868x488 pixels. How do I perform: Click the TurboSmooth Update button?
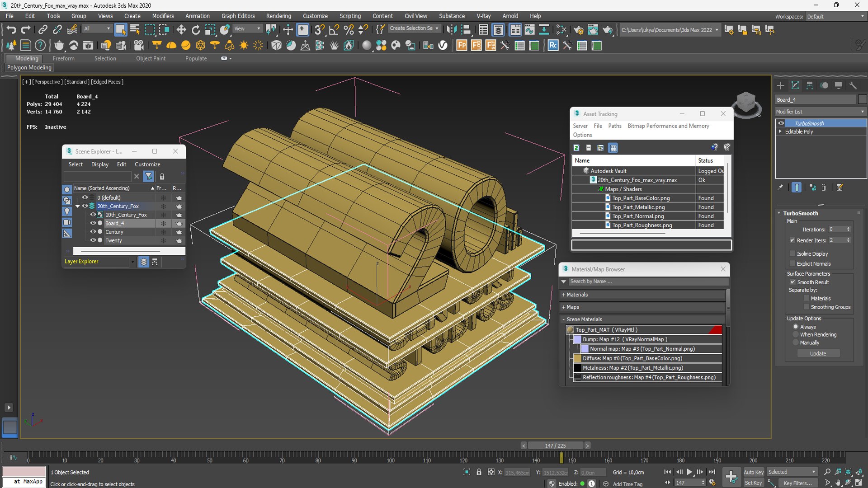(x=818, y=353)
